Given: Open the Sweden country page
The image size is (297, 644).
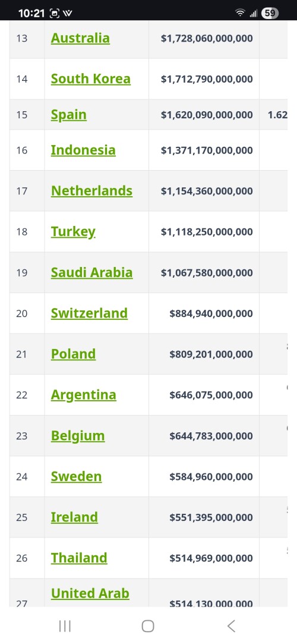Looking at the screenshot, I should (76, 476).
